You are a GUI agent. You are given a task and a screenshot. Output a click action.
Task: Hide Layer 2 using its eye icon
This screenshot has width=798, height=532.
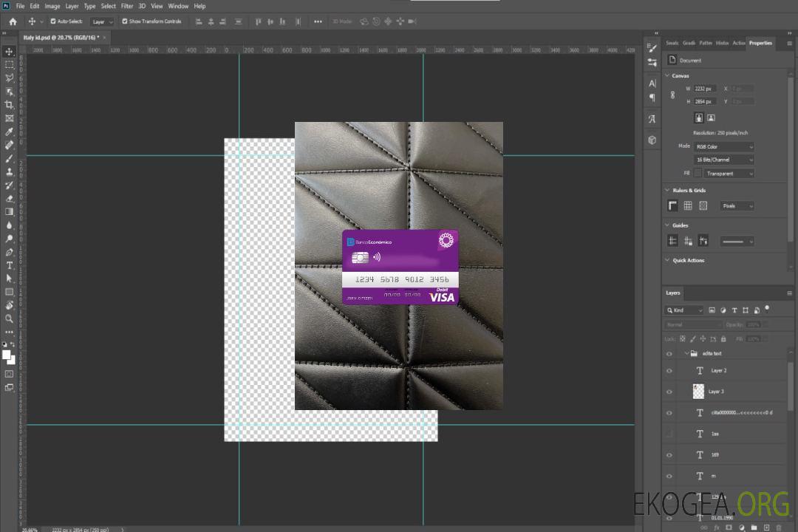point(669,371)
